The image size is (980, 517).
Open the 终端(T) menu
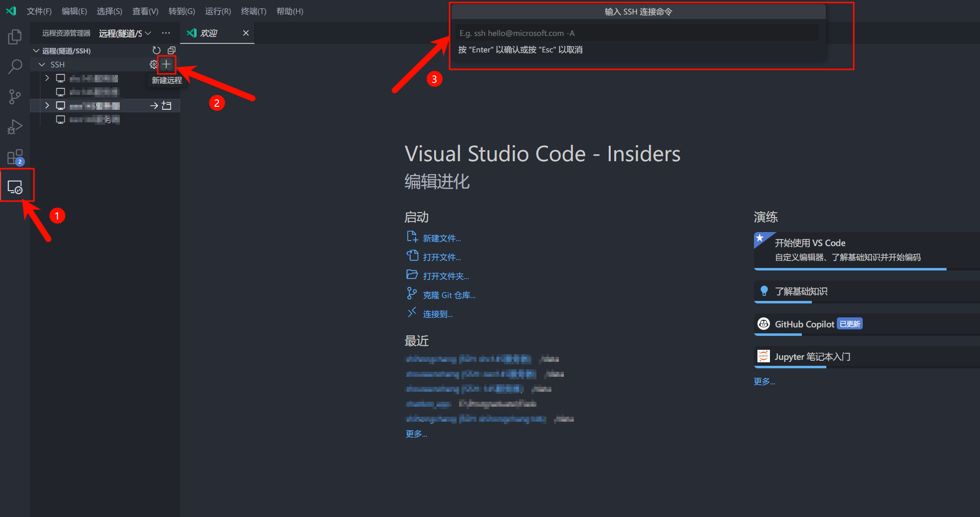coord(253,11)
